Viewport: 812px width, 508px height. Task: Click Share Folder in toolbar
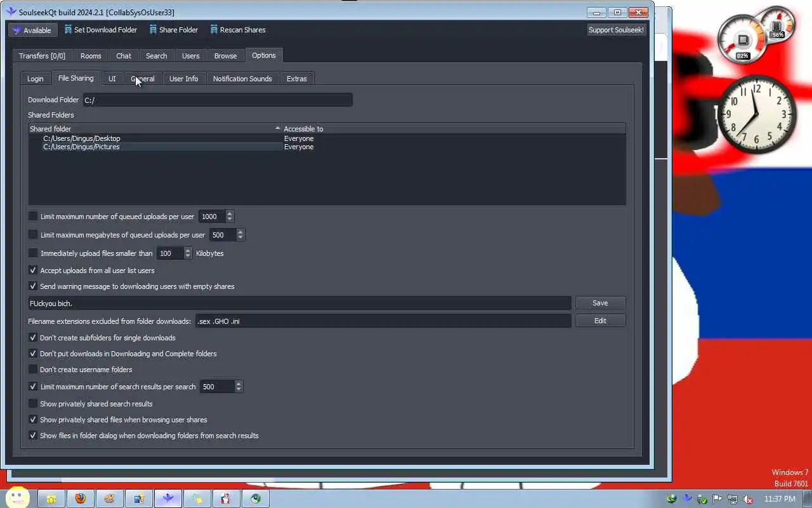(173, 30)
